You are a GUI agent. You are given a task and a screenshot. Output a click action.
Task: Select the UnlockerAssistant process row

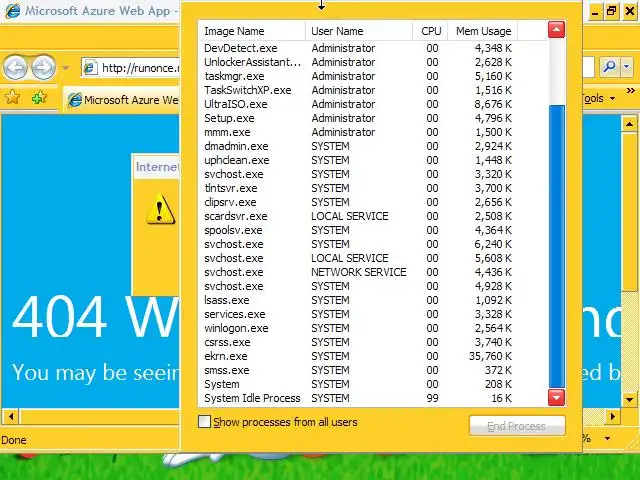(x=358, y=62)
